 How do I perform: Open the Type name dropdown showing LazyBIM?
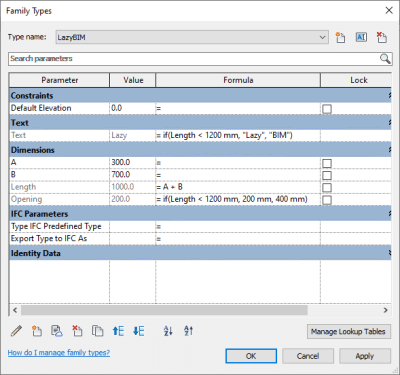[x=192, y=37]
